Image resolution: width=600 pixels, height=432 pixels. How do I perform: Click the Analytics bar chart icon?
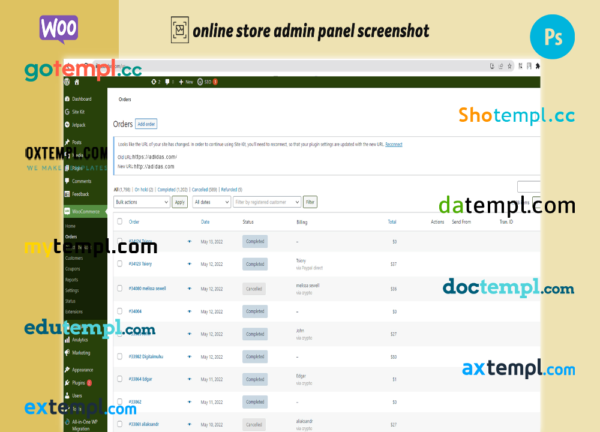(x=67, y=339)
